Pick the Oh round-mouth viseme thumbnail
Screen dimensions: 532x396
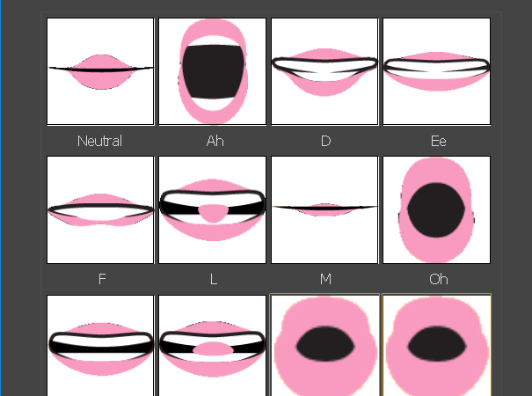pos(437,209)
